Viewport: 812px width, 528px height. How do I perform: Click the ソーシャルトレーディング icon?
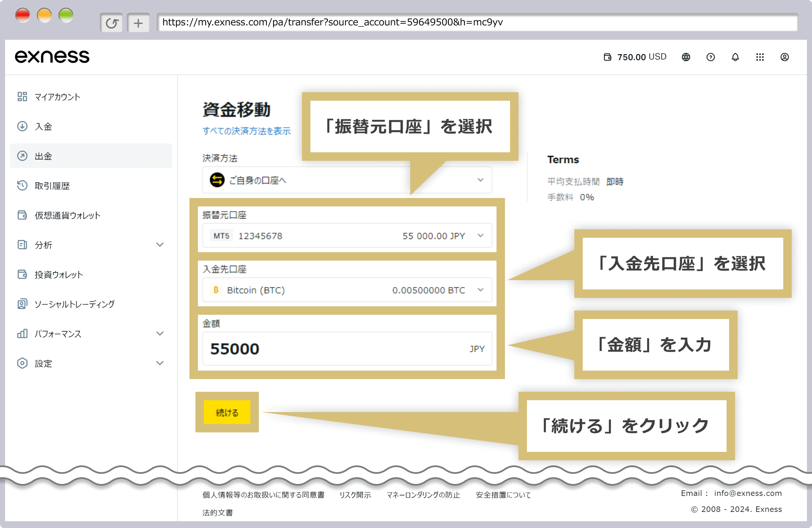(22, 304)
